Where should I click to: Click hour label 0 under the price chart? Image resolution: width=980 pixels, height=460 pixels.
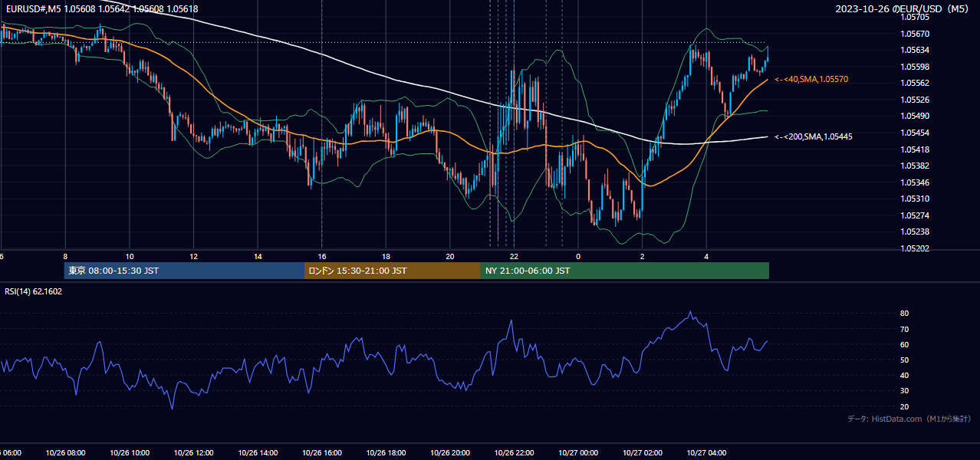coord(579,256)
